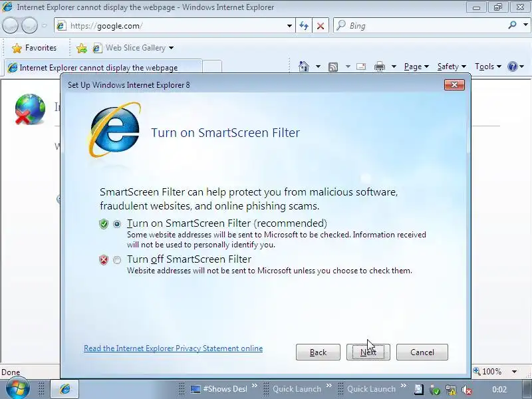Image resolution: width=532 pixels, height=399 pixels.
Task: Click the RSS Feeds icon
Action: pos(333,67)
